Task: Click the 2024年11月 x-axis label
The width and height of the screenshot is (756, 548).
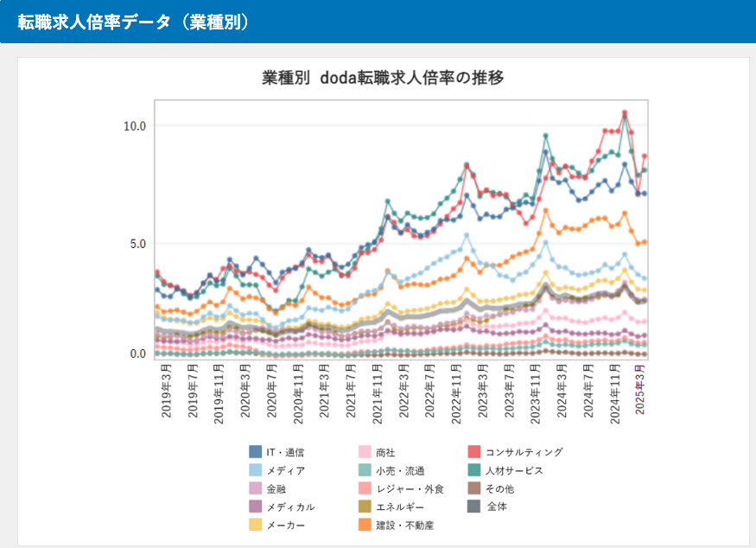Action: [615, 394]
